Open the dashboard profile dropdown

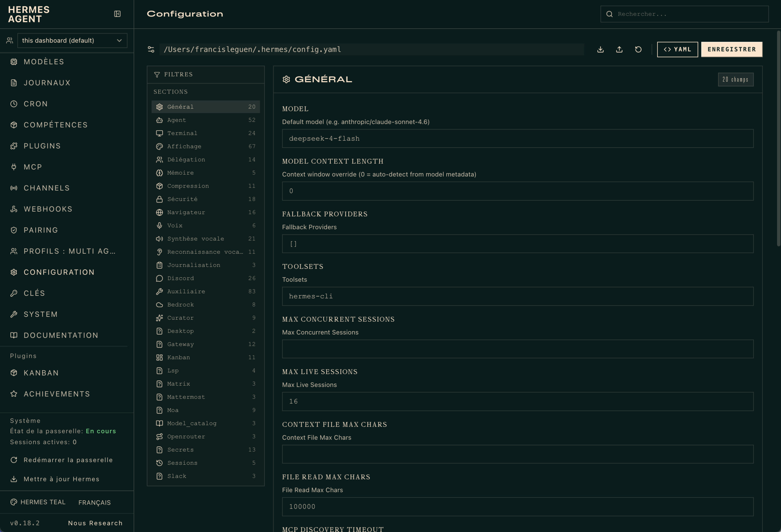[72, 41]
